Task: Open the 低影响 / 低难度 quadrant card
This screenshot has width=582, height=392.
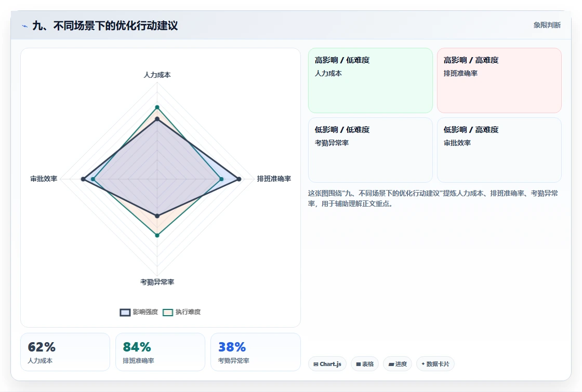Action: (371, 150)
